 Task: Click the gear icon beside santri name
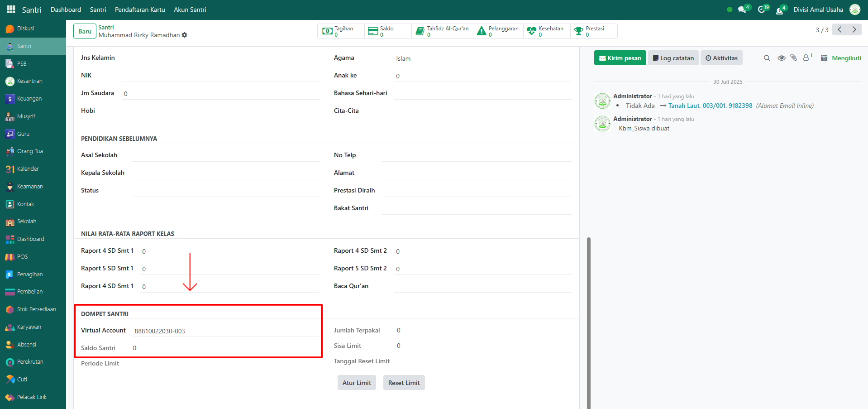[x=185, y=35]
